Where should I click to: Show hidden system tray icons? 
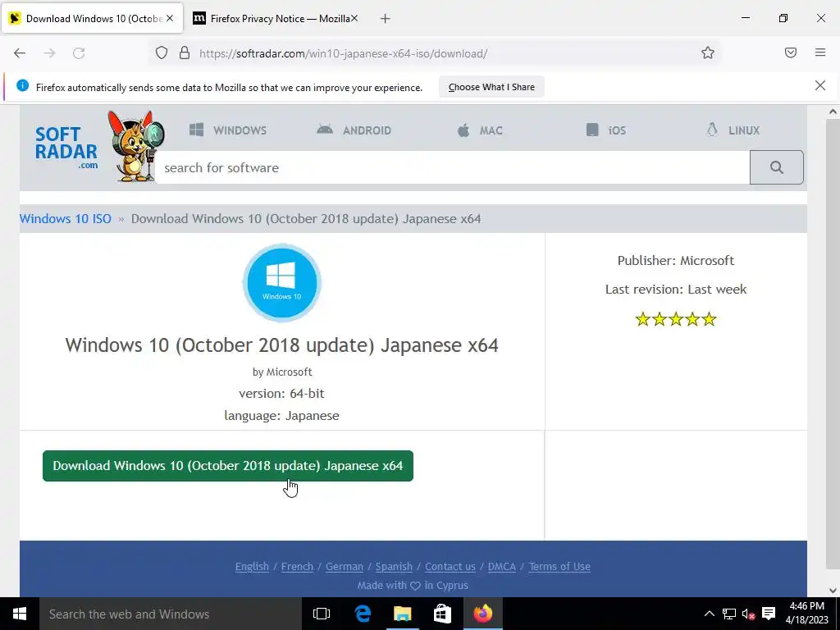709,614
